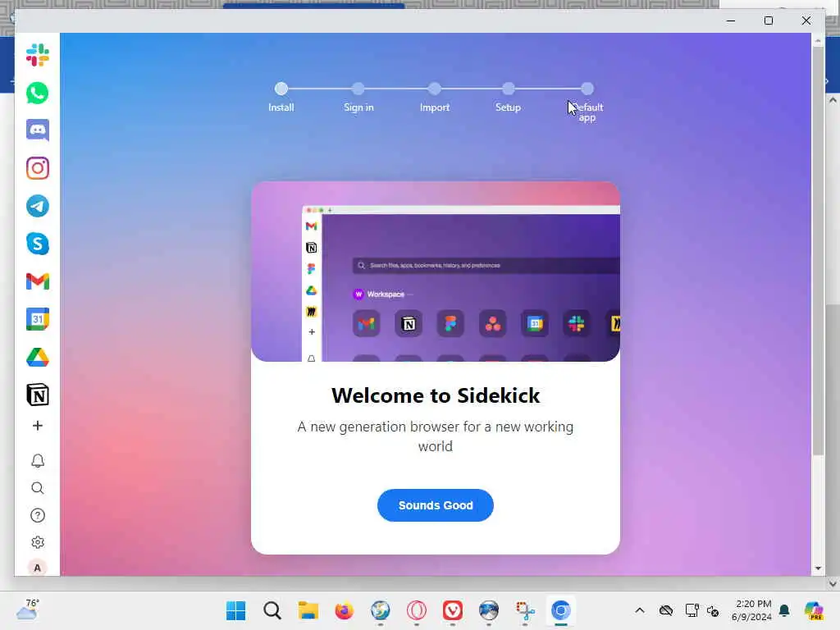The width and height of the screenshot is (840, 630).
Task: Select the Default app step marker
Action: (587, 89)
